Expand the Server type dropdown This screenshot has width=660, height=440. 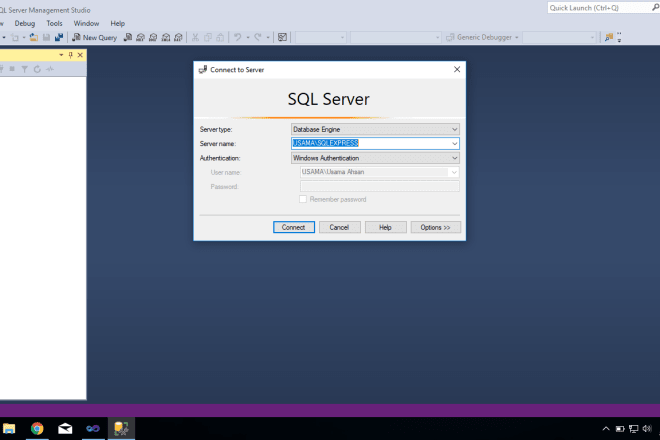pos(455,129)
